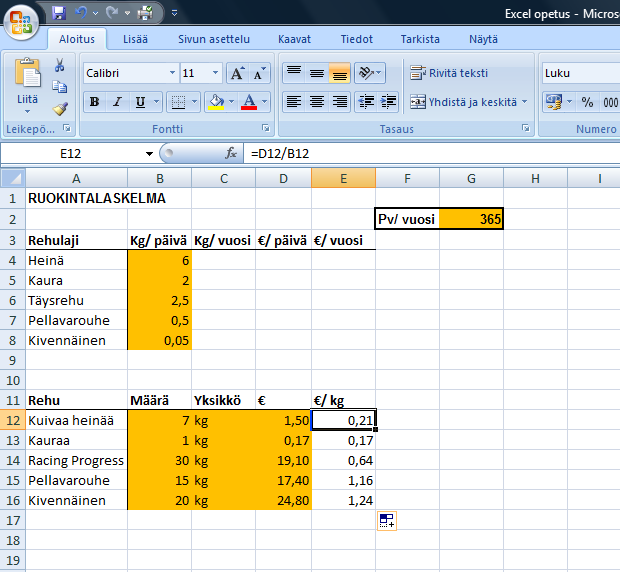
Task: Copy selection with the copy icon
Action: [60, 87]
